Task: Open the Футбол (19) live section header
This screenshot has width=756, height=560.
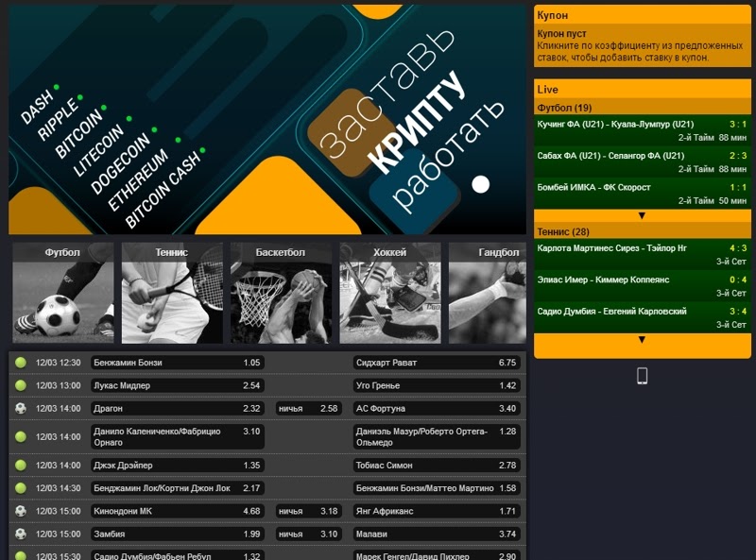Action: point(642,108)
